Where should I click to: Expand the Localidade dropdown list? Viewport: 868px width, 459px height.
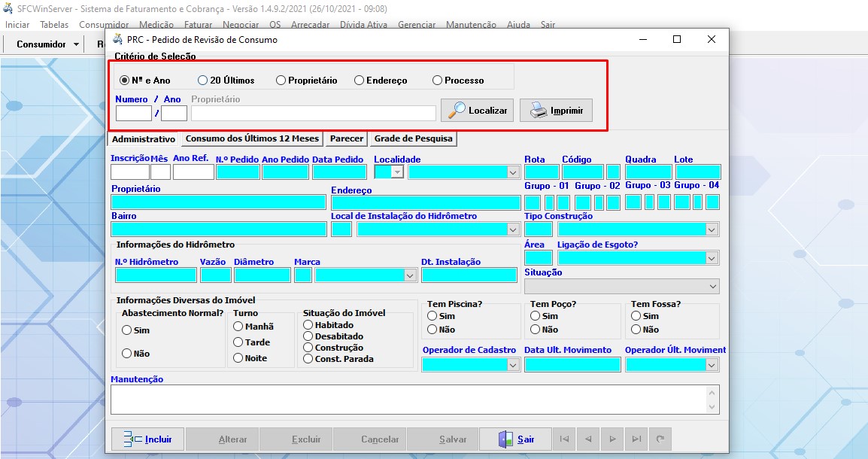(x=512, y=172)
